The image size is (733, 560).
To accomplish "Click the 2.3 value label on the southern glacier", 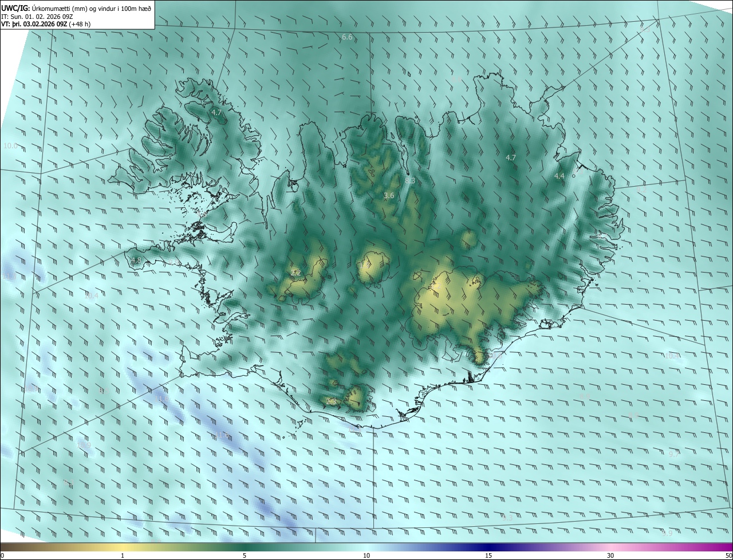I will pyautogui.click(x=331, y=403).
